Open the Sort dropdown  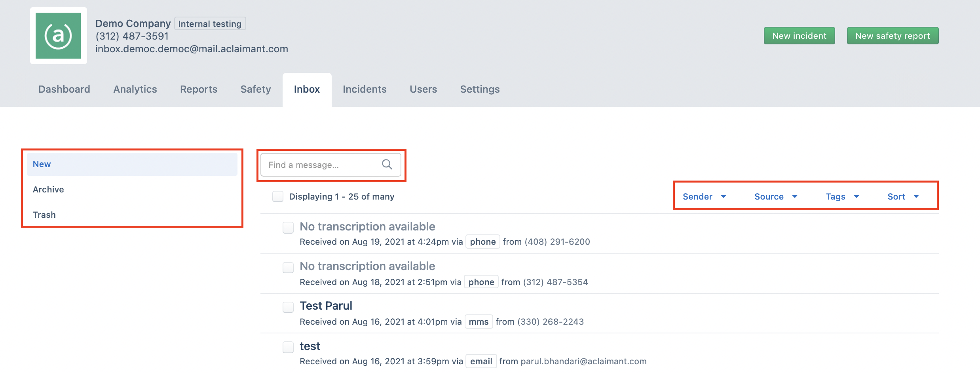[903, 196]
